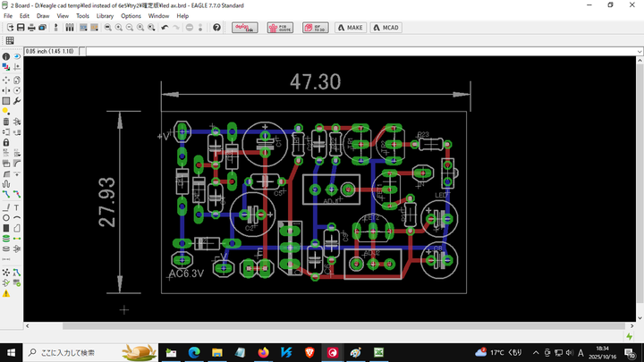Click the Print icon in toolbar

tap(31, 28)
